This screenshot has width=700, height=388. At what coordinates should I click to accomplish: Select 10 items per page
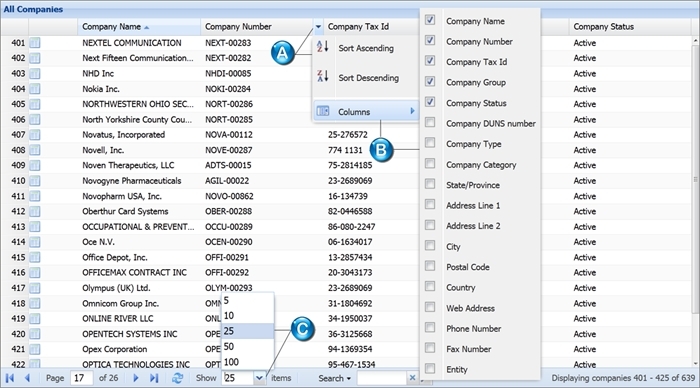pos(248,316)
